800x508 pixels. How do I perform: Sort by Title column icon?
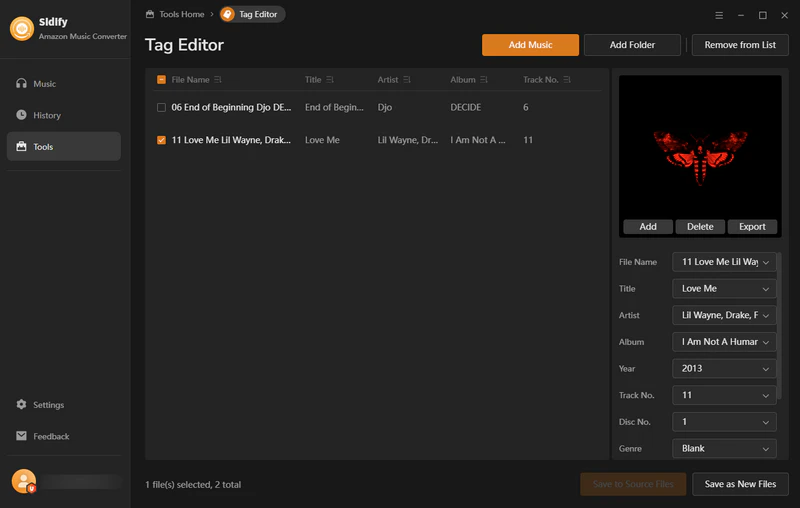tap(330, 80)
